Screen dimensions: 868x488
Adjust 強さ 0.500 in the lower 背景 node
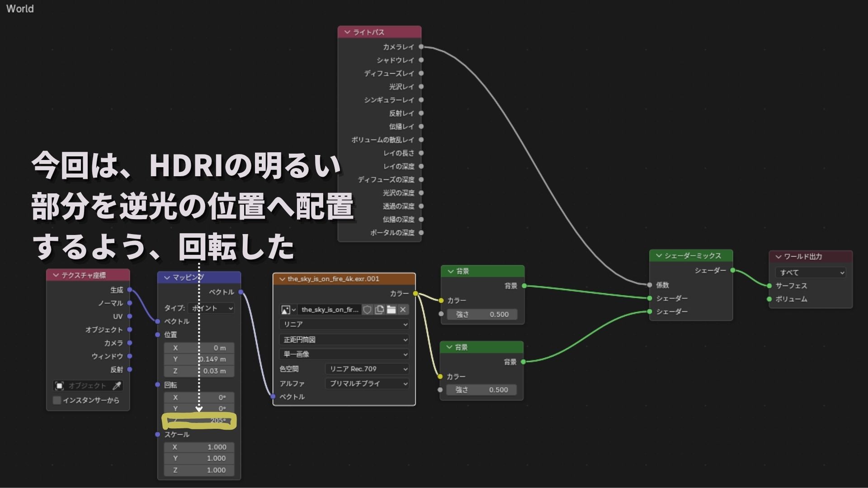[x=481, y=390]
